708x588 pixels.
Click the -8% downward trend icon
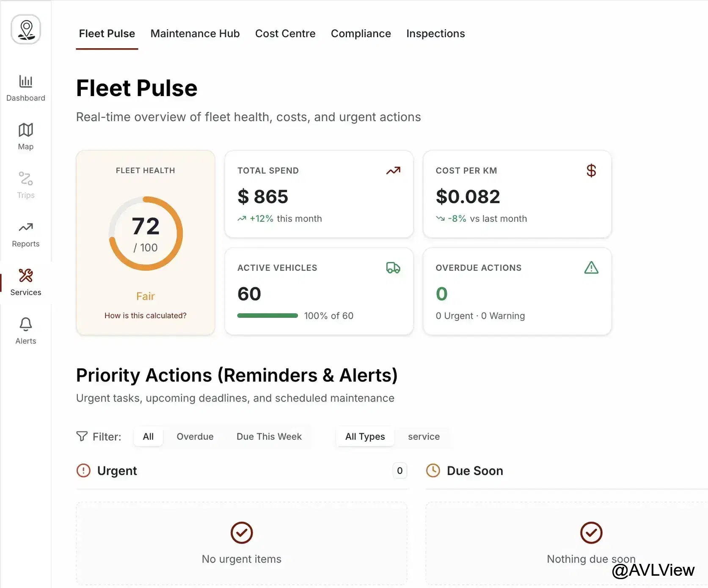coord(440,219)
